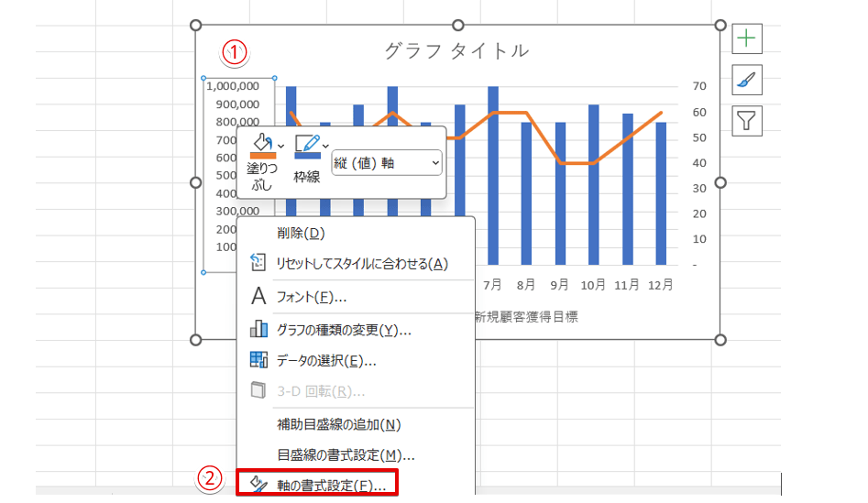Open the Chart Filters funnel icon
The width and height of the screenshot is (868, 503).
747,120
